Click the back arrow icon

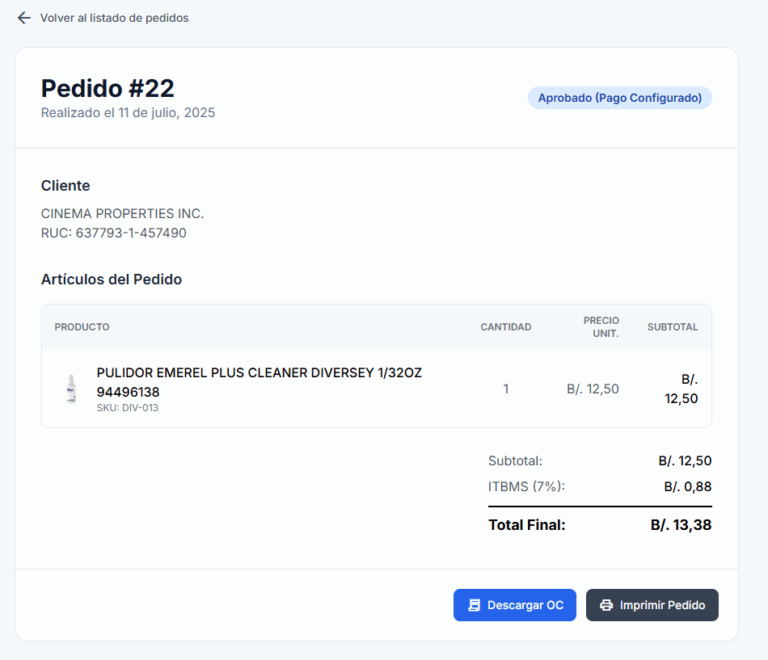[24, 18]
